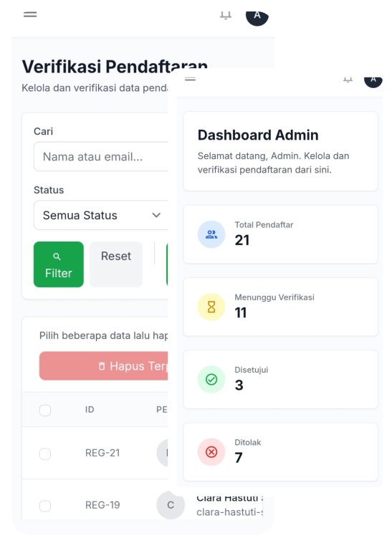Click the C avatar in the REG-19 row
Screen dimensions: 392x546
click(x=171, y=505)
